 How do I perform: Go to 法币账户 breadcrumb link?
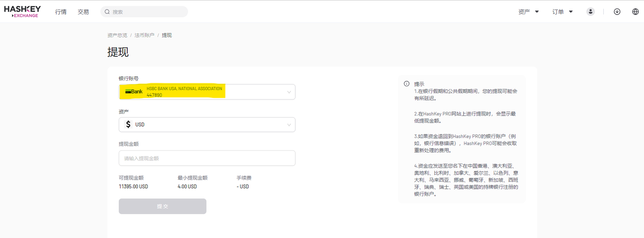click(144, 35)
